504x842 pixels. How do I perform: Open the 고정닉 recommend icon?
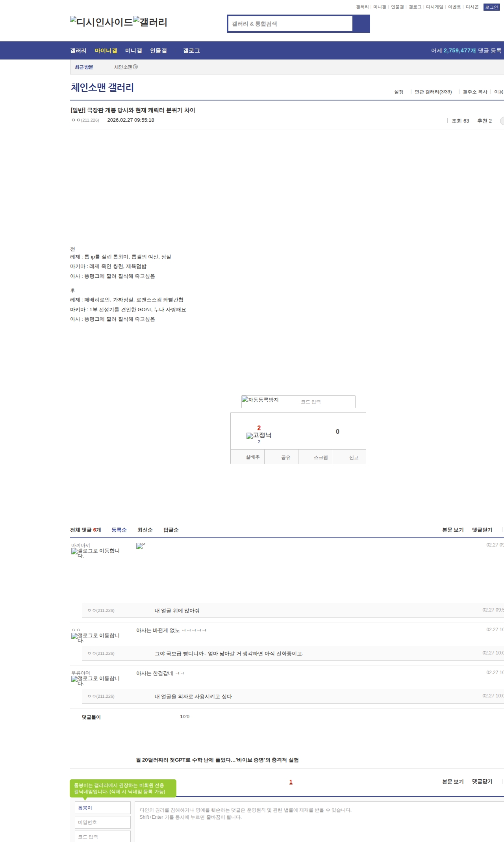pos(259,435)
